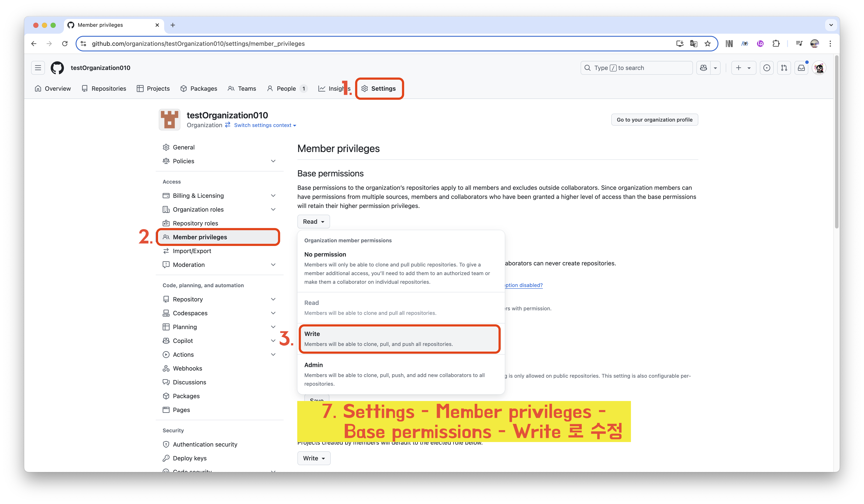
Task: Click the translate page icon
Action: (694, 44)
